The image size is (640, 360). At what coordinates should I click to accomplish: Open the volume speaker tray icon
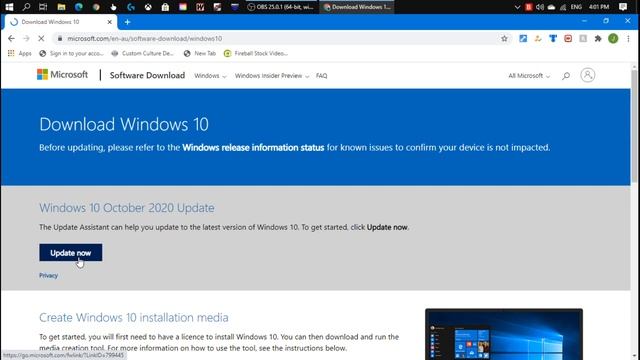[x=540, y=7]
